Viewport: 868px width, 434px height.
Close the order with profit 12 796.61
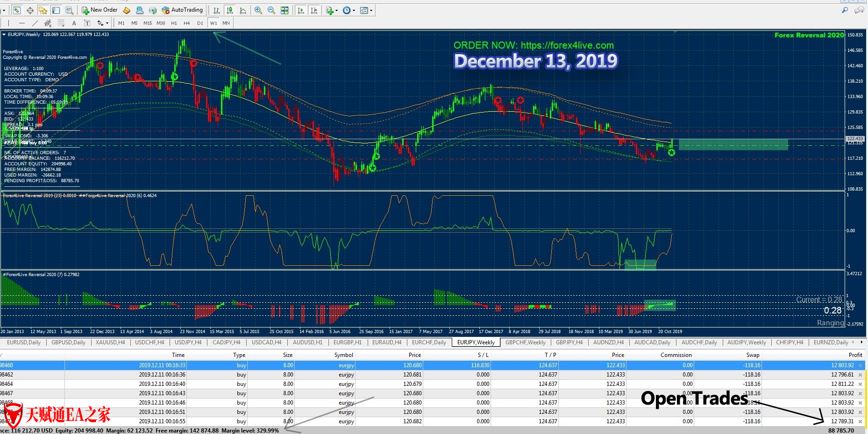pos(860,375)
